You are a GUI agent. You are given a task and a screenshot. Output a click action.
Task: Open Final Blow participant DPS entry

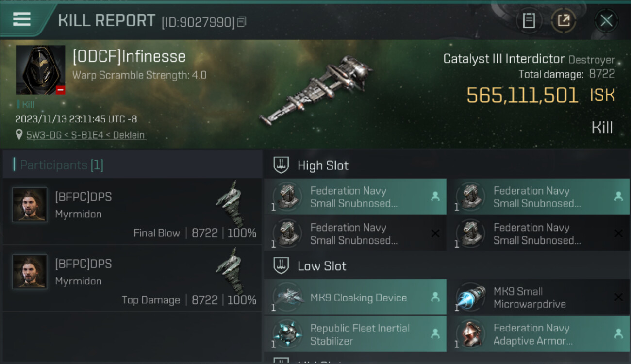point(132,211)
